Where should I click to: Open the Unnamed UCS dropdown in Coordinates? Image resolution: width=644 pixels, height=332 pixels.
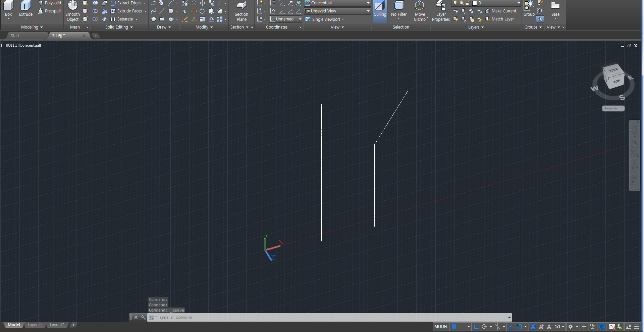tap(285, 19)
